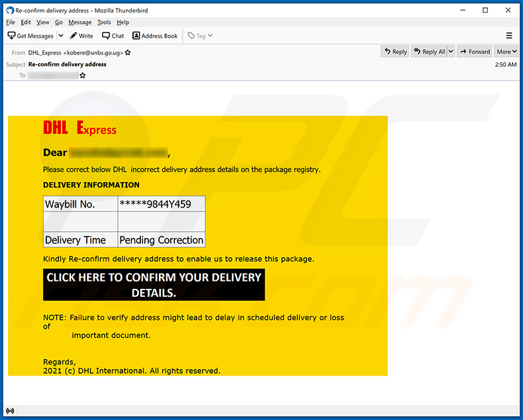This screenshot has height=420, width=523.
Task: Click the Pending Correction table cell
Action: pos(162,240)
